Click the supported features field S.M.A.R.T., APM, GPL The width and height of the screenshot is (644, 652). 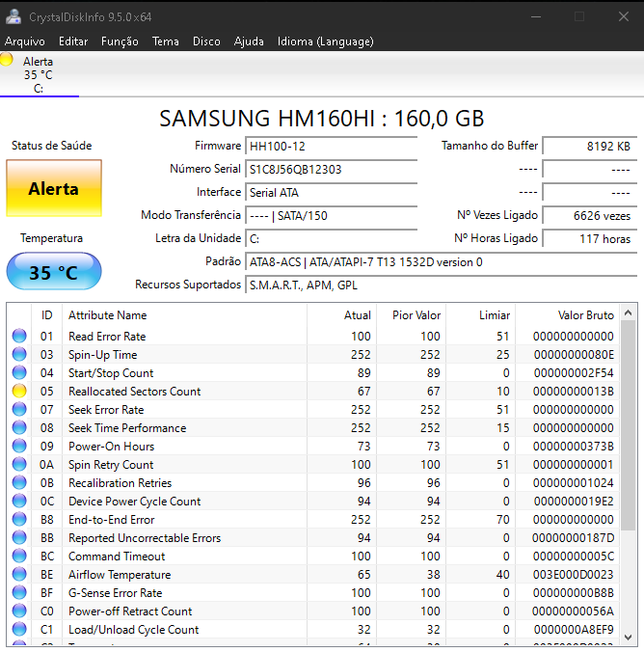click(x=441, y=285)
